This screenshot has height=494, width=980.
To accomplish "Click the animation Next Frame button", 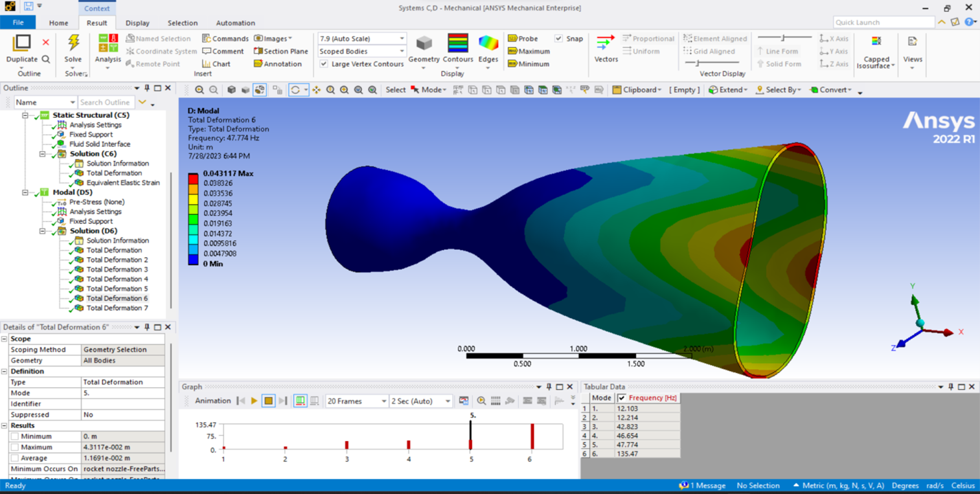I will (283, 401).
